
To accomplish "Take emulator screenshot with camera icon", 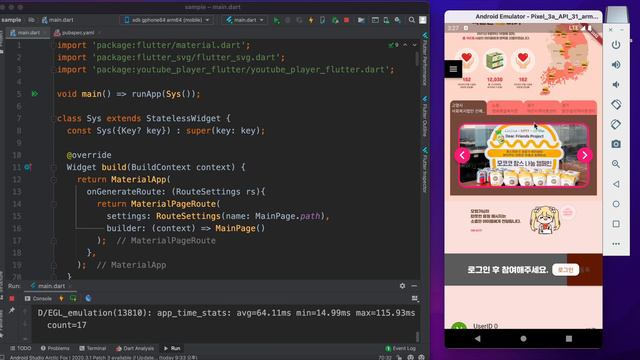I will [616, 144].
